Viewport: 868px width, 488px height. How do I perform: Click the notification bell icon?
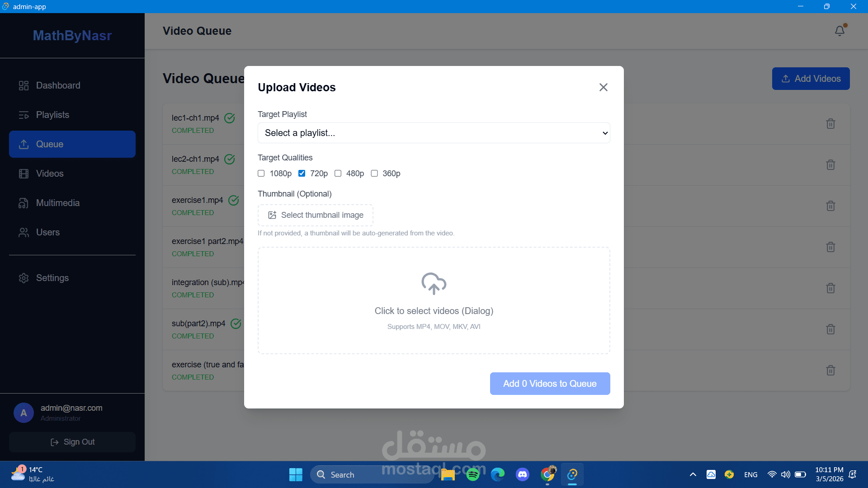click(x=840, y=31)
